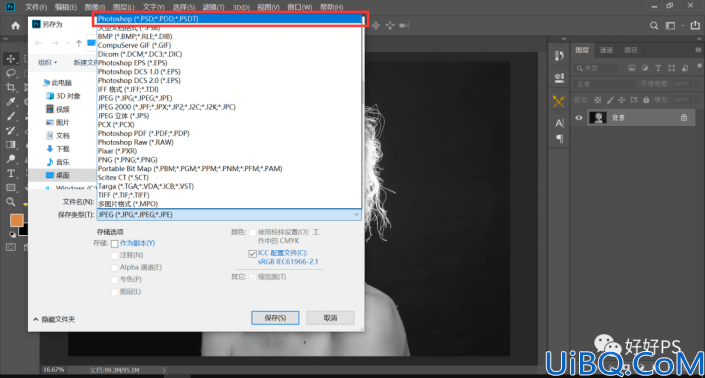705x378 pixels.
Task: Select the Brush tool
Action: (x=11, y=116)
